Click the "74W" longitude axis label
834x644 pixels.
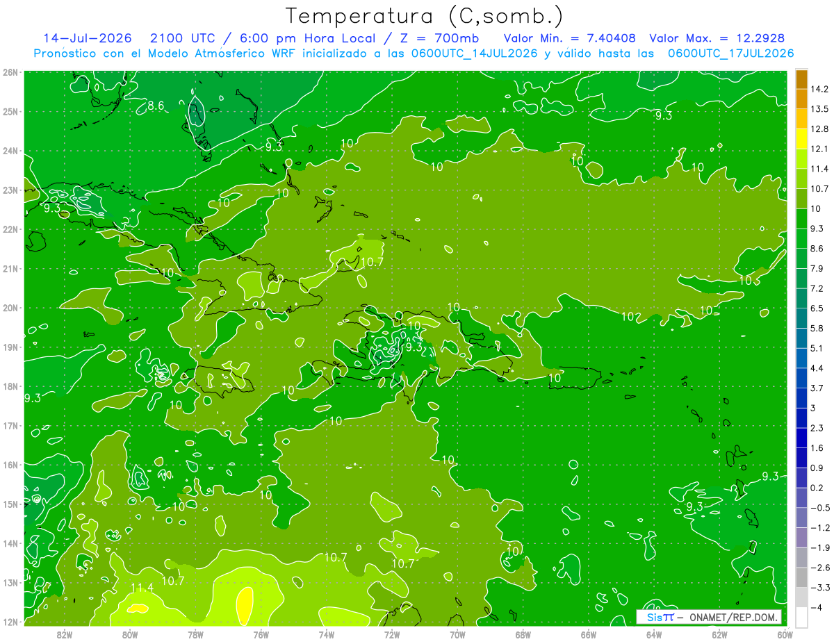coord(326,634)
